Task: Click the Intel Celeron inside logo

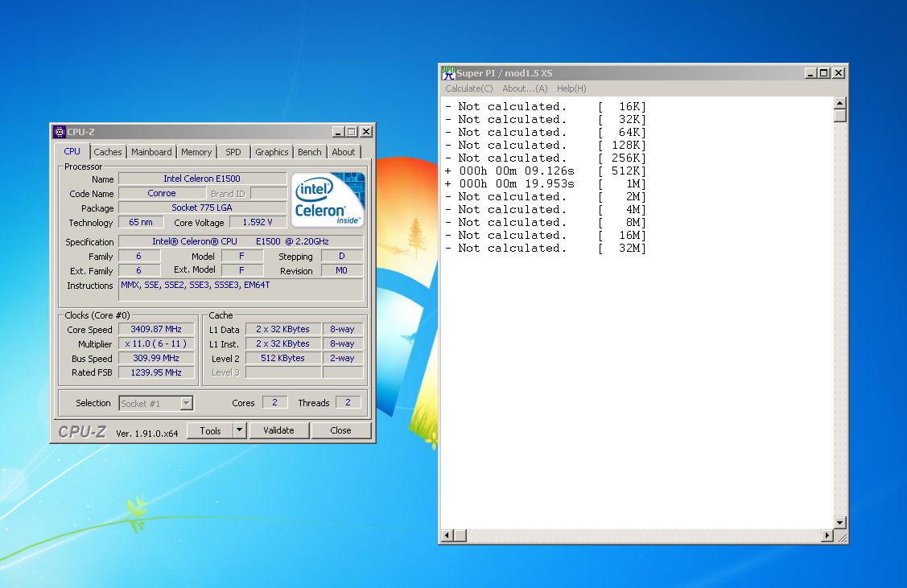Action: click(x=328, y=199)
